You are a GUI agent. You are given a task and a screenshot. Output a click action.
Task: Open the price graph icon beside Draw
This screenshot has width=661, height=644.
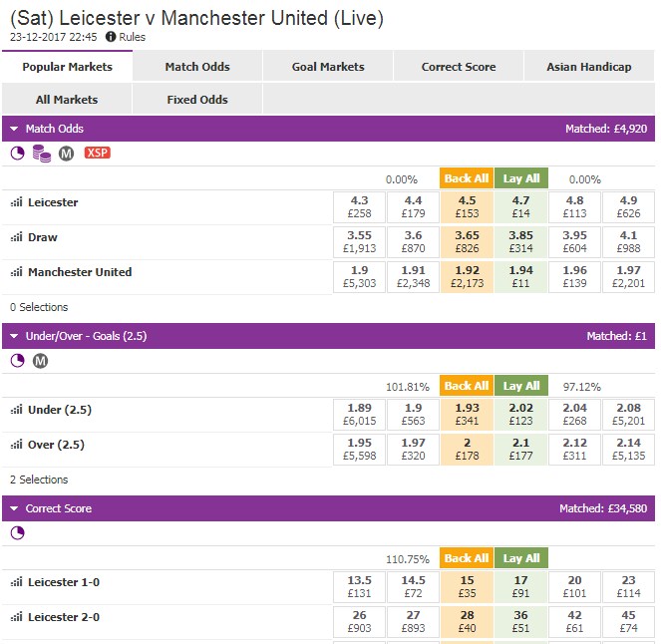click(16, 238)
